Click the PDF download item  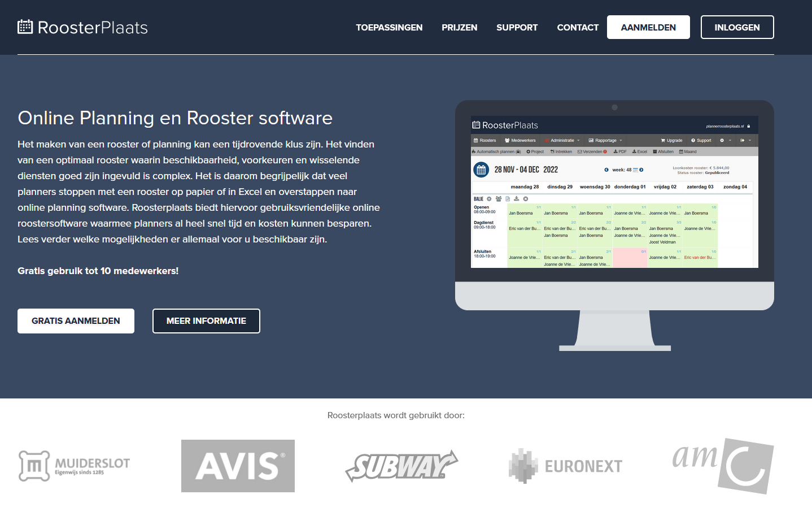point(620,151)
